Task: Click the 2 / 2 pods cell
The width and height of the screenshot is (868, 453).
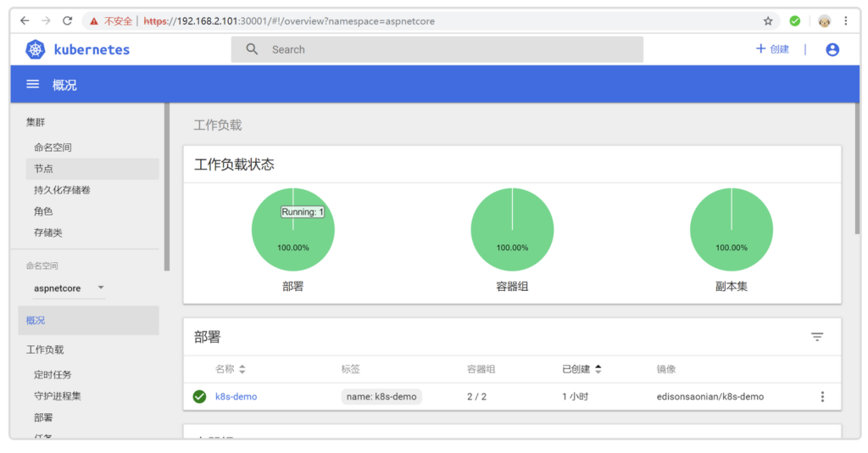Action: (x=476, y=396)
